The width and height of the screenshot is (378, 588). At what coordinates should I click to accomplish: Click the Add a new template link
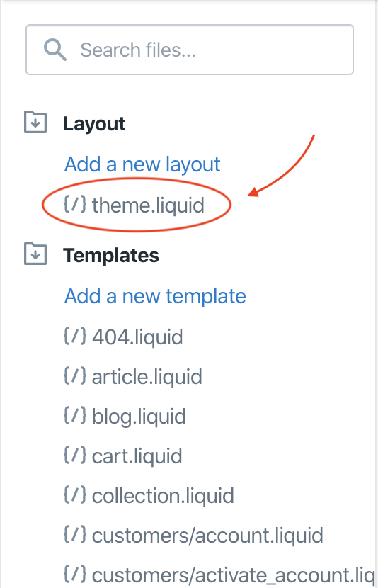(155, 296)
